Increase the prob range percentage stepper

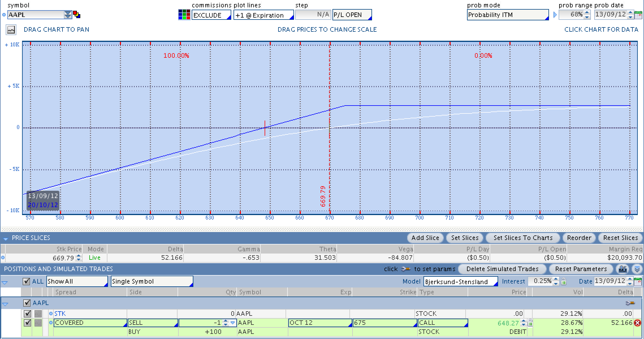point(587,12)
